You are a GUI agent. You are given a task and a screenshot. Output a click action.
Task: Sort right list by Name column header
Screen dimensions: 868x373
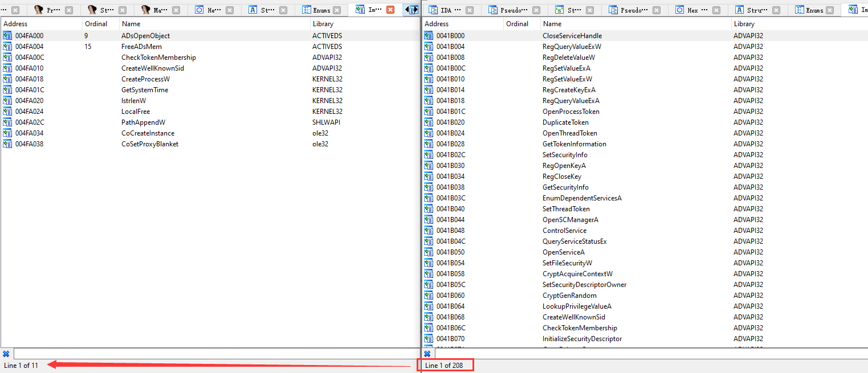[552, 24]
